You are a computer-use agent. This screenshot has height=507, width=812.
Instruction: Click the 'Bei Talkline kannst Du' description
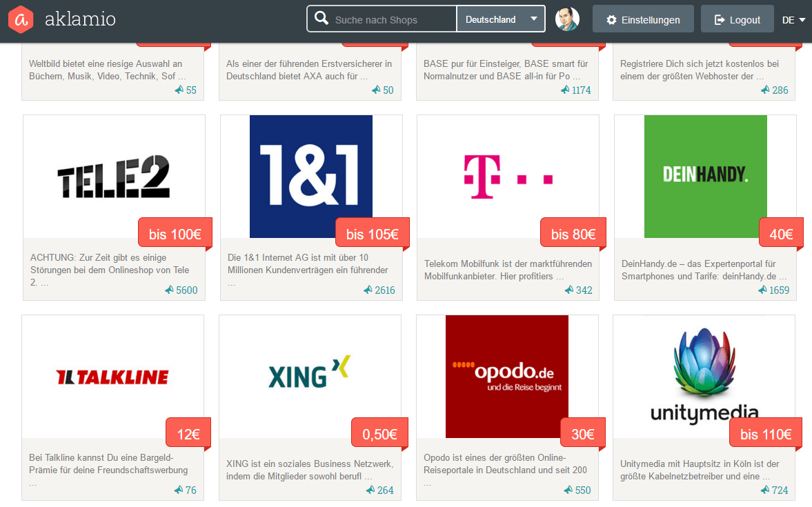coord(109,470)
